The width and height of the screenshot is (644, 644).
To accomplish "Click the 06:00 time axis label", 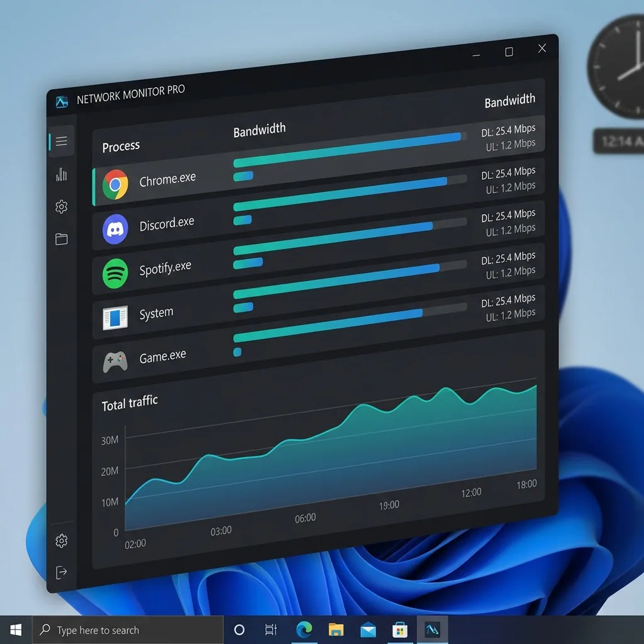I will [x=305, y=518].
